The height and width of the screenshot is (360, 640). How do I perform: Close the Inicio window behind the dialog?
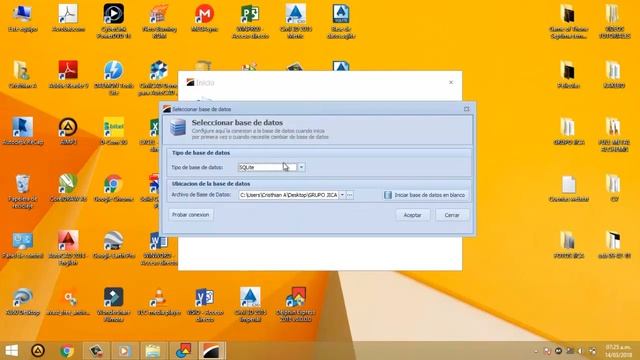(x=451, y=82)
